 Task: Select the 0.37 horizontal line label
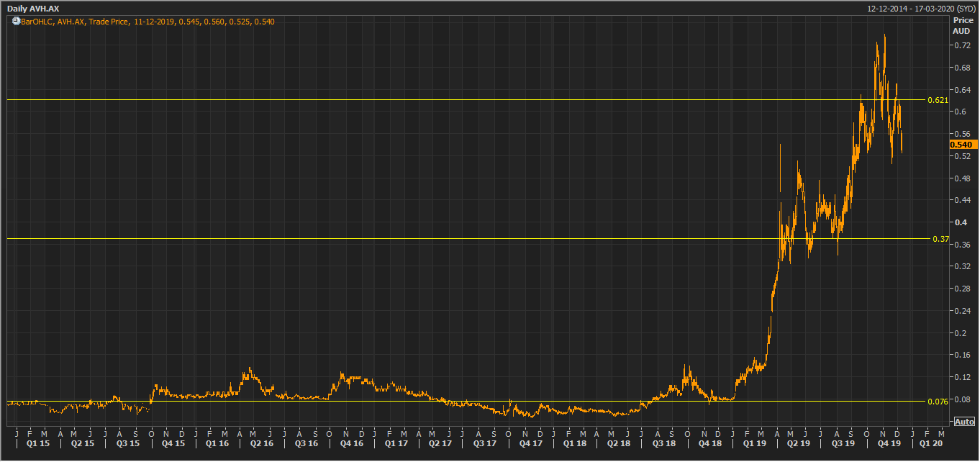pyautogui.click(x=940, y=239)
